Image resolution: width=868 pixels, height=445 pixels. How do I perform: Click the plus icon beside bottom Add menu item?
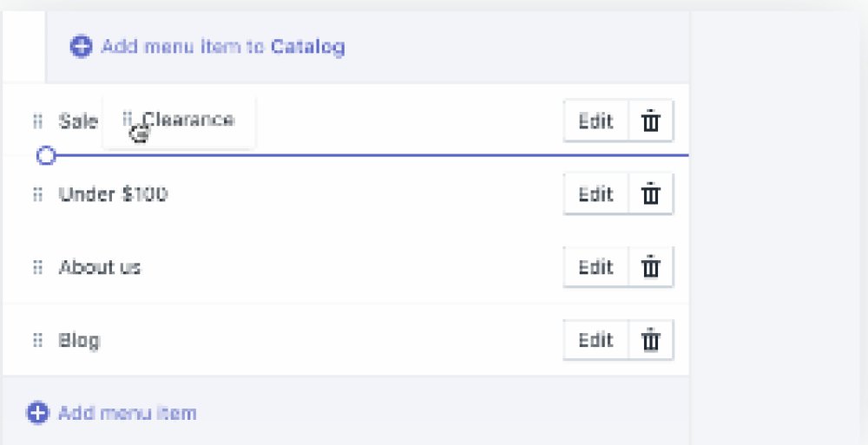[x=37, y=413]
